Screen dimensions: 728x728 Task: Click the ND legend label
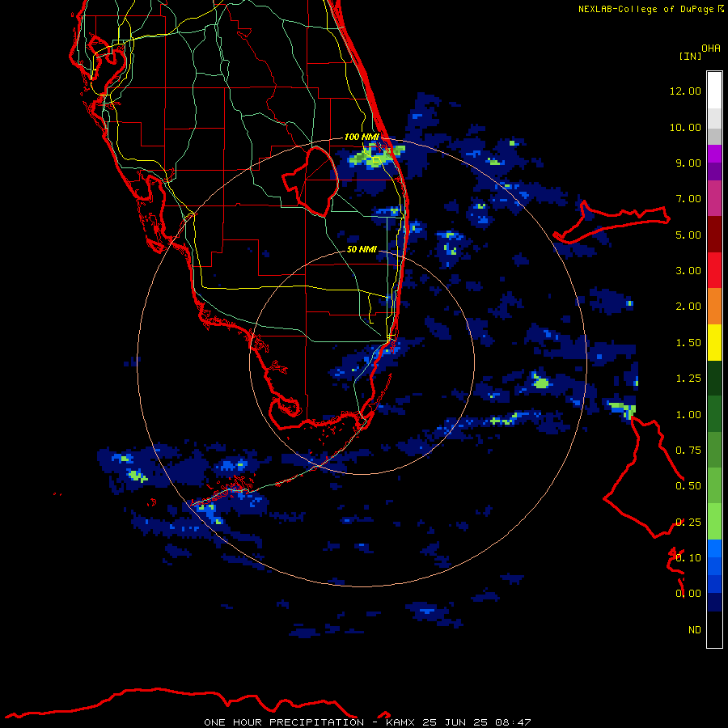point(695,630)
